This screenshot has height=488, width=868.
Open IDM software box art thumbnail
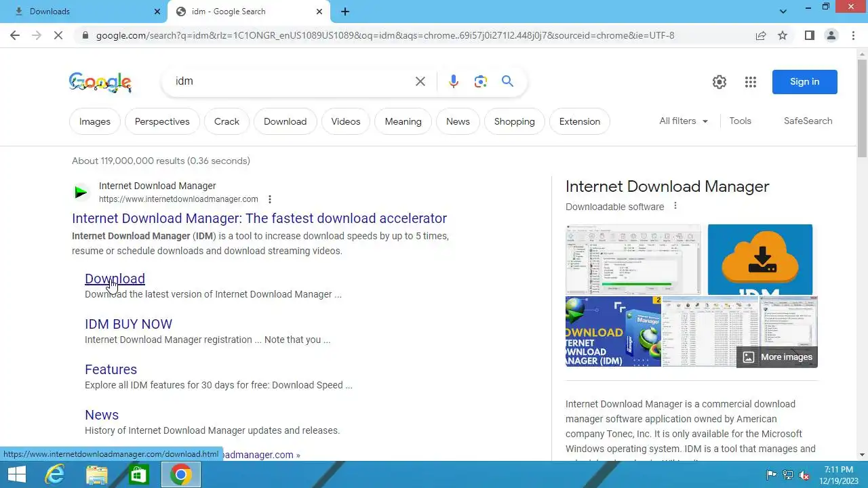(613, 331)
